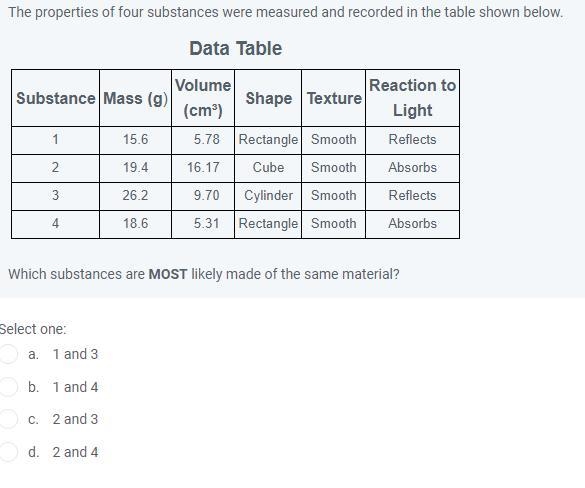Click the '1 and 4' answer label

(x=75, y=387)
